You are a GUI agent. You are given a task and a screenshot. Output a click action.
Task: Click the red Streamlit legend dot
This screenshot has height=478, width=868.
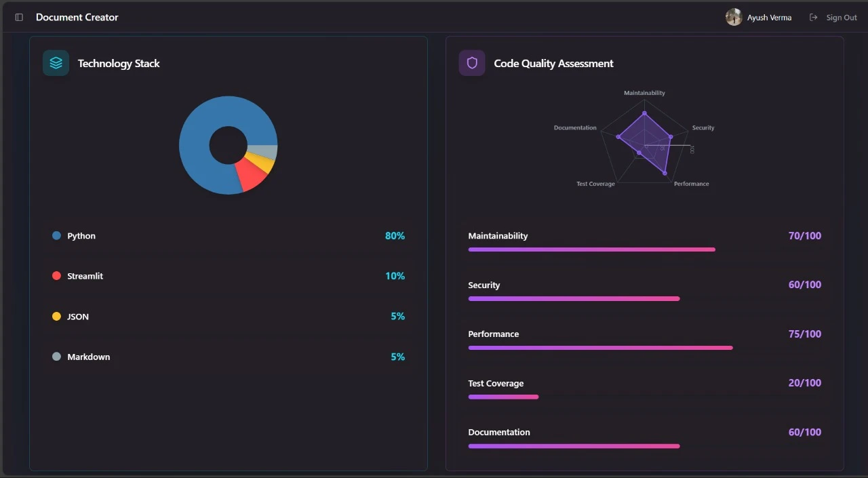point(56,276)
